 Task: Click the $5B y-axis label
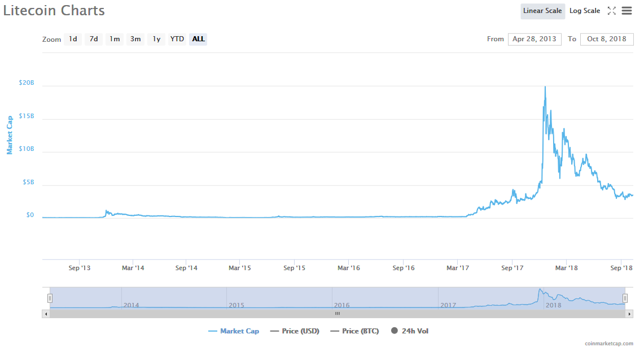28,183
